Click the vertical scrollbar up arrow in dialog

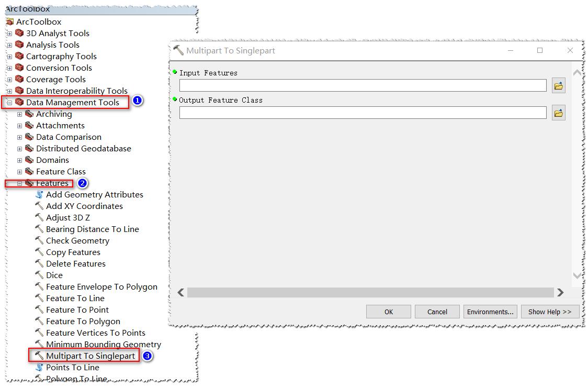coord(577,73)
